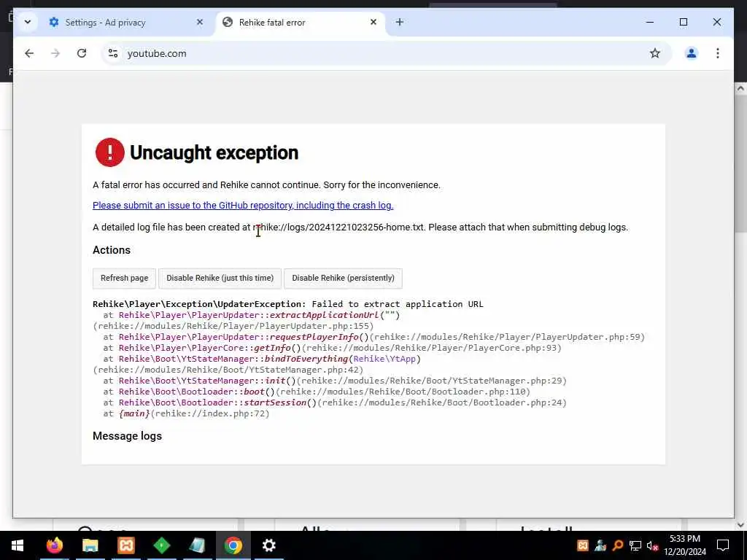Click the muted volume tray icon

(x=653, y=545)
